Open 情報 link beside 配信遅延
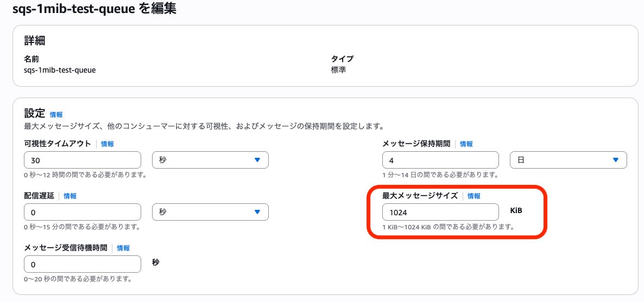The height and width of the screenshot is (302, 644). coord(70,196)
